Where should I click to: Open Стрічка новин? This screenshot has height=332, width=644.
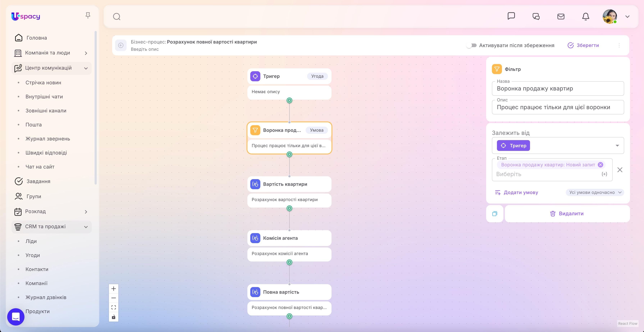click(43, 83)
